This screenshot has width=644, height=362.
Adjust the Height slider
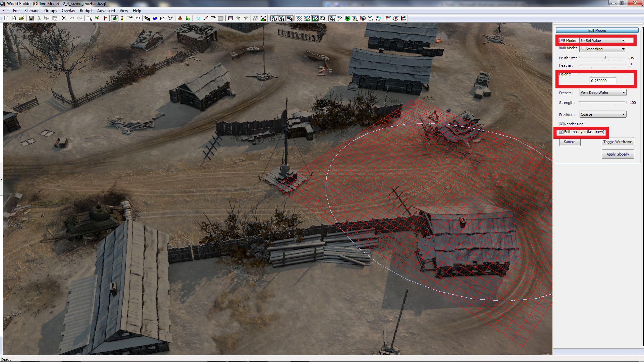coord(603,74)
